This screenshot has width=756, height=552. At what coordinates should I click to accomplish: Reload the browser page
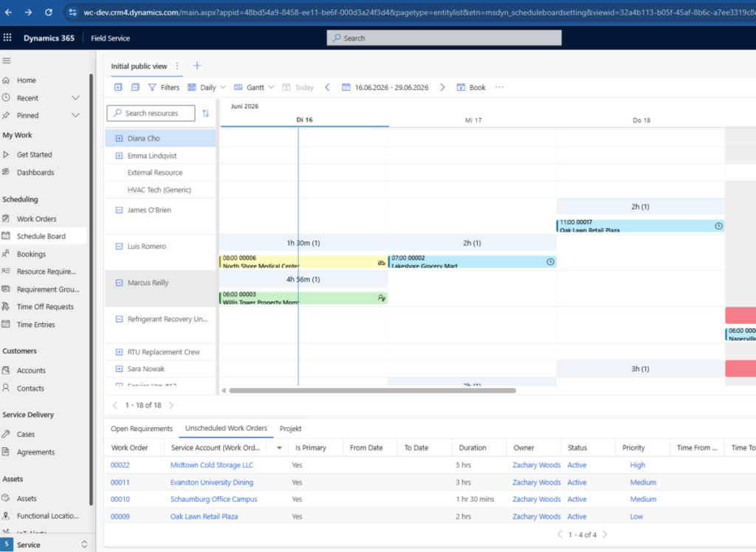pyautogui.click(x=49, y=13)
